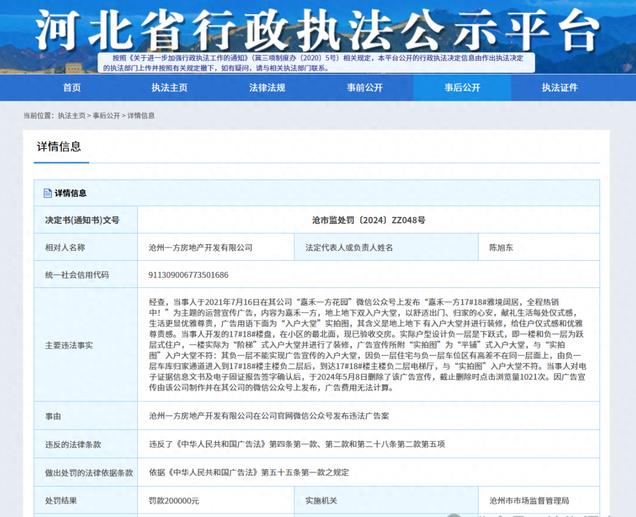Screen dimensions: 636x517
Task: Select the 事后公开 tab
Action: tap(462, 88)
